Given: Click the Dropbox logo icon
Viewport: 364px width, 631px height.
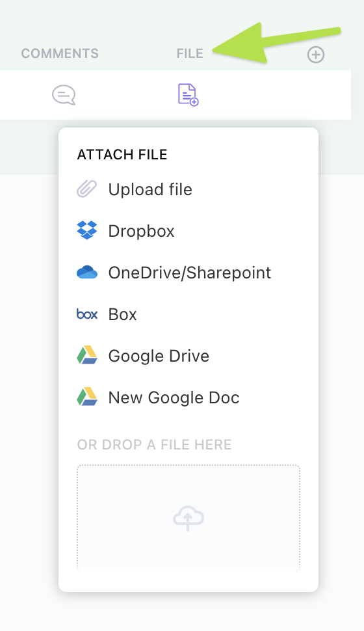Looking at the screenshot, I should coord(87,230).
